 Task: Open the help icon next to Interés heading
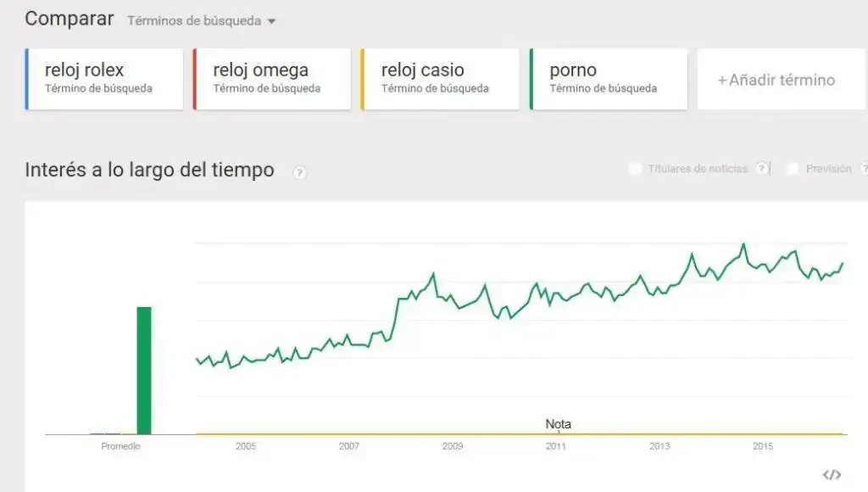(x=298, y=174)
